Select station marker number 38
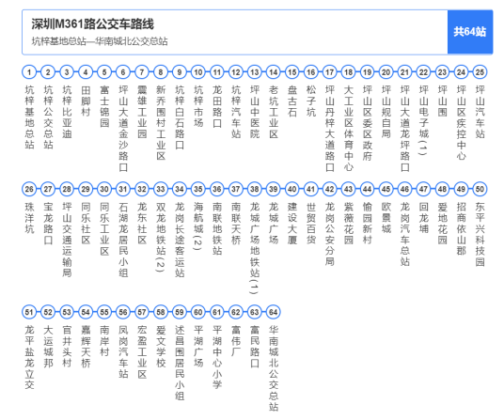 coord(255,189)
